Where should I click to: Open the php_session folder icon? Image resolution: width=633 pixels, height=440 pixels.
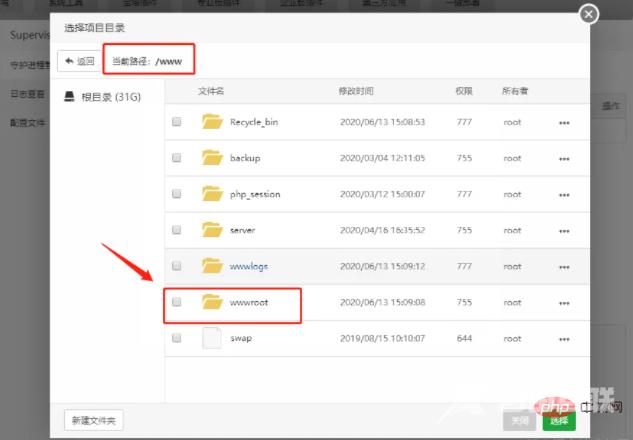click(x=211, y=194)
